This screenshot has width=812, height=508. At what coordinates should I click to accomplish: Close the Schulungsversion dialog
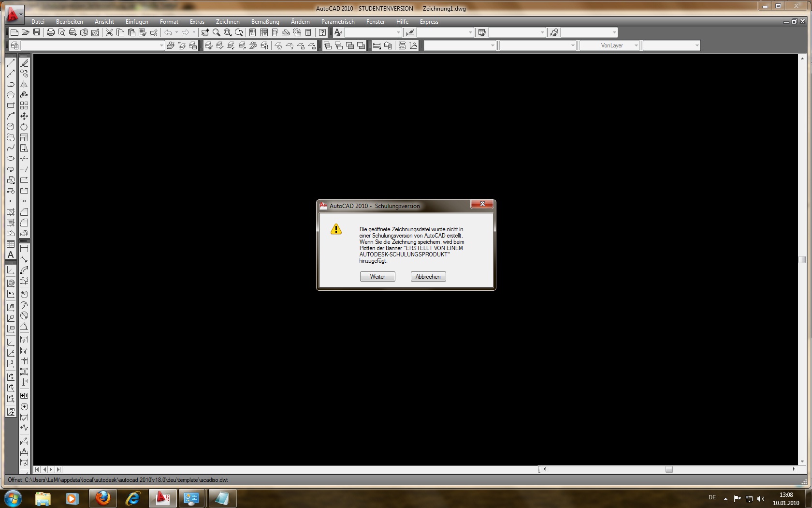click(x=482, y=204)
